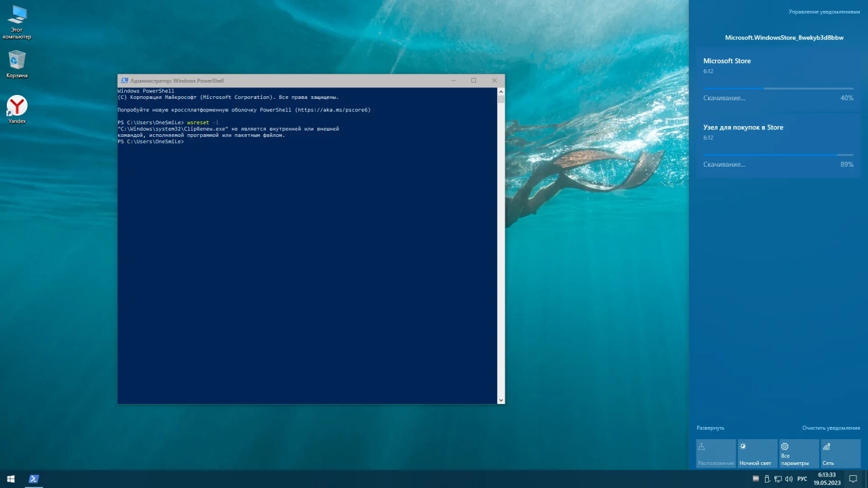Switch the 'РУС' input language indicator
This screenshot has width=868, height=488.
point(802,479)
